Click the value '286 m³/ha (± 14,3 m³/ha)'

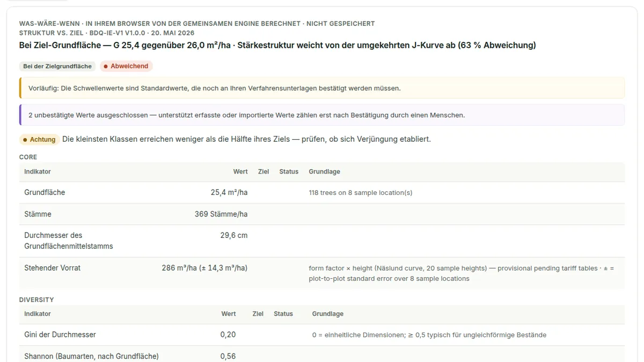click(204, 267)
